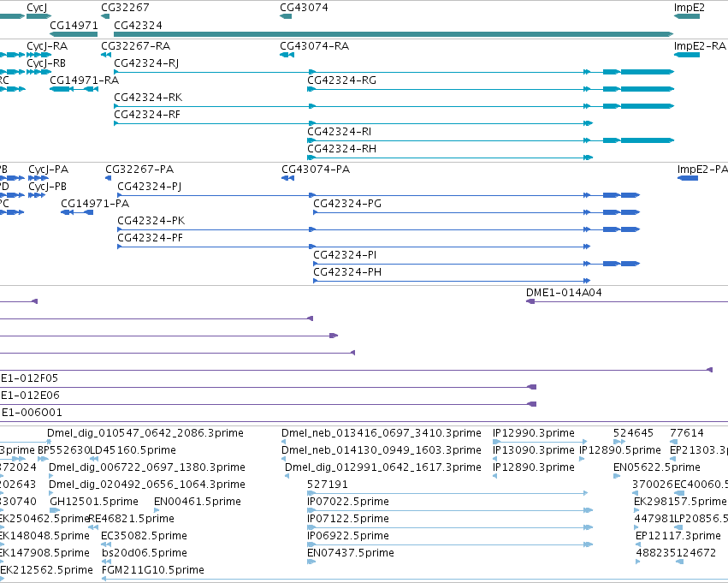Select transcript CG43074-RA label
The height and width of the screenshot is (583, 728).
(x=314, y=46)
